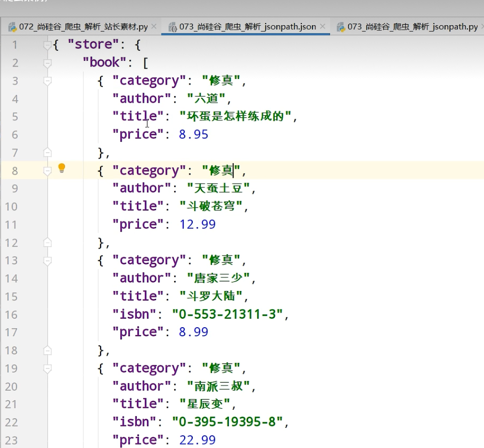
Task: Click isbn value "0-553-21311-3"
Action: (227, 314)
